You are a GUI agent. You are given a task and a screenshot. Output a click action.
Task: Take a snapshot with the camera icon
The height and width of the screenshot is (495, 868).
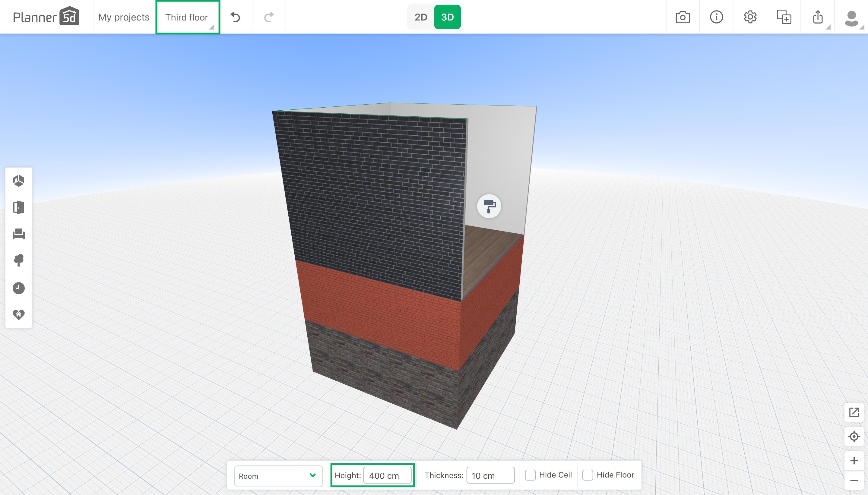683,17
